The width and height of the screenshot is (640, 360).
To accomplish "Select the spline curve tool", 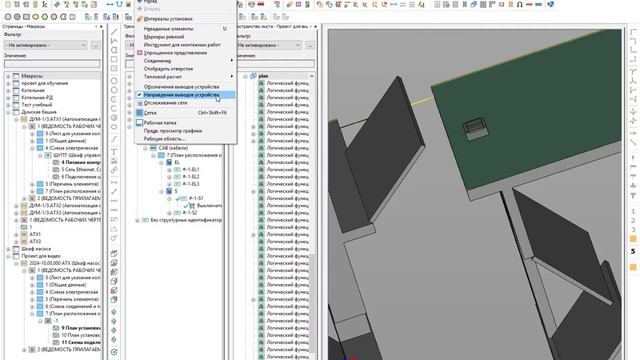I will coord(114,140).
